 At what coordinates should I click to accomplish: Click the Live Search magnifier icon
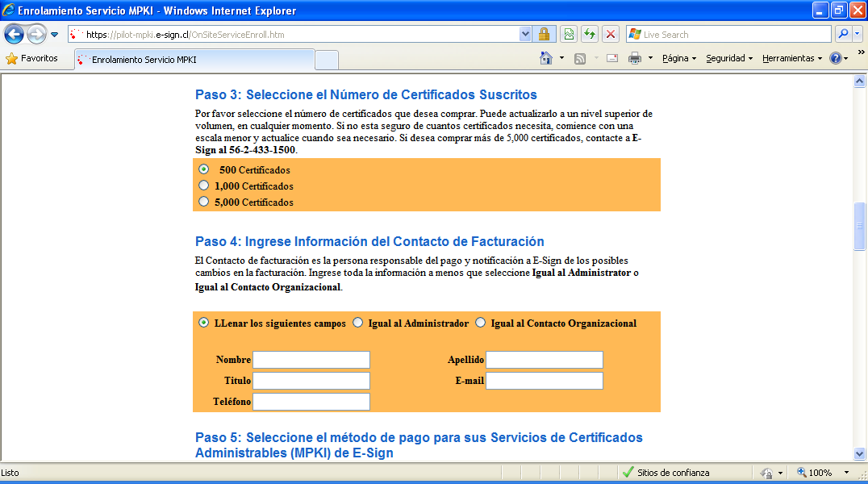(x=843, y=35)
